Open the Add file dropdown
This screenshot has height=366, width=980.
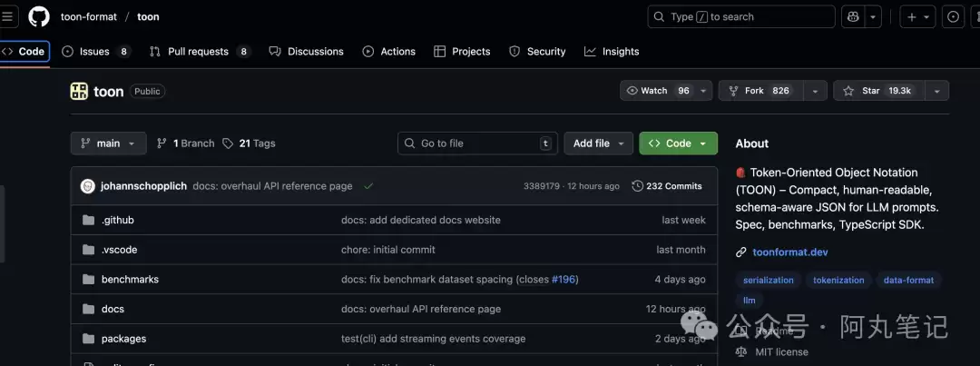[598, 143]
